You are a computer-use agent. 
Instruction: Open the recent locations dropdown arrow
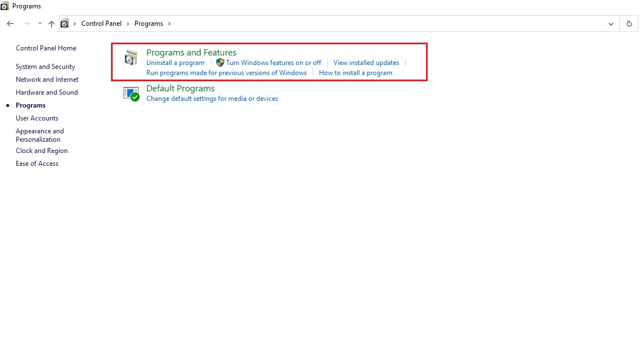[40, 24]
